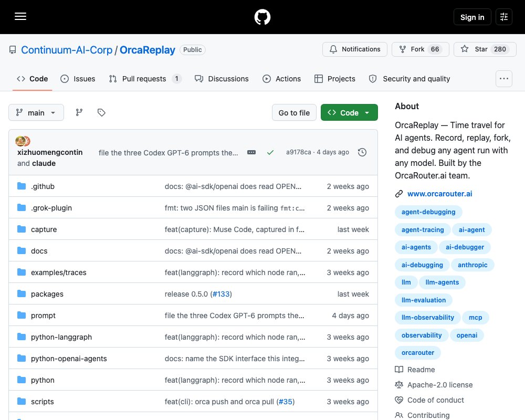The width and height of the screenshot is (525, 420).
Task: Click the scripts folder icon
Action: pyautogui.click(x=22, y=401)
